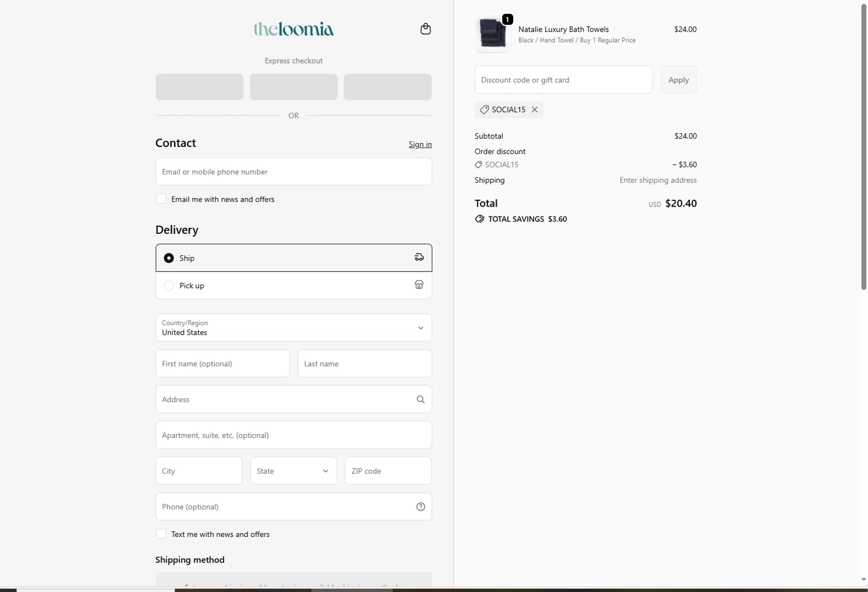Viewport: 868px width, 592px height.
Task: Click the Total Savings tag icon
Action: pos(480,219)
